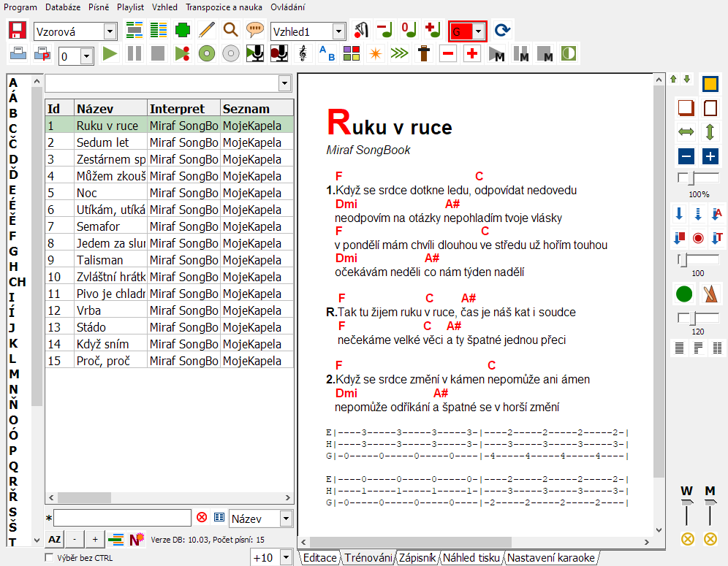Click the green triple chevron icon
Screen dimensions: 728x566
400,54
